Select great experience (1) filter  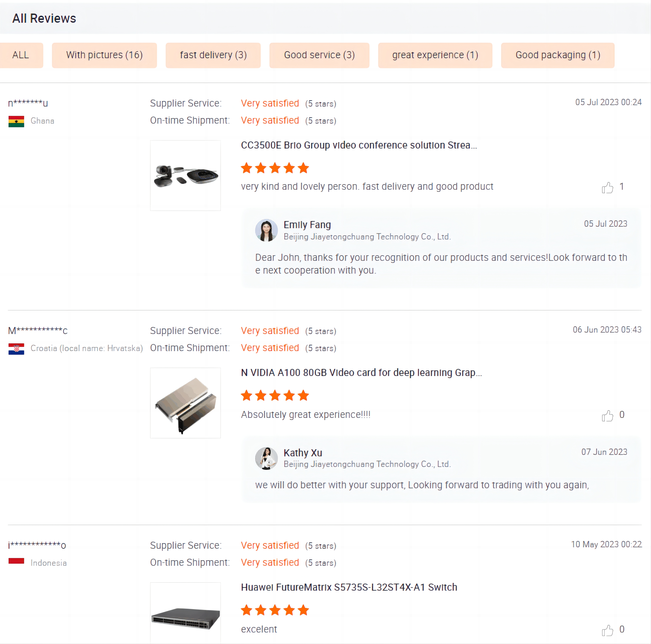click(x=435, y=55)
